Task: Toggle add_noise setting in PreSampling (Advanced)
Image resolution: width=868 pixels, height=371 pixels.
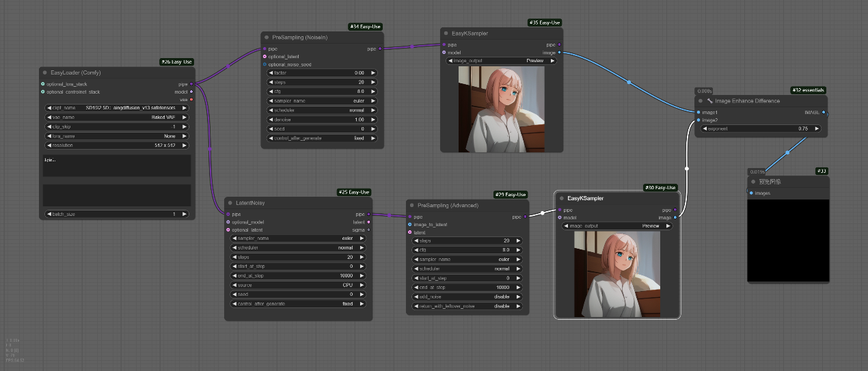Action: (466, 297)
